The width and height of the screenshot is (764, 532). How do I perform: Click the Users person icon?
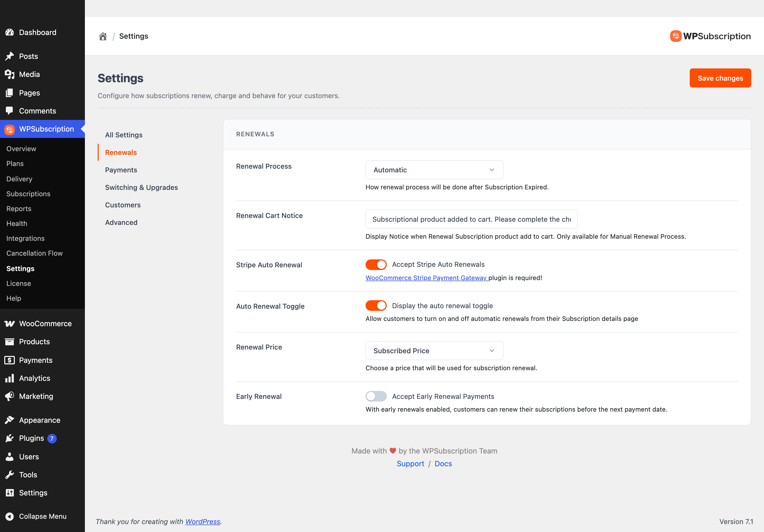[x=10, y=456]
